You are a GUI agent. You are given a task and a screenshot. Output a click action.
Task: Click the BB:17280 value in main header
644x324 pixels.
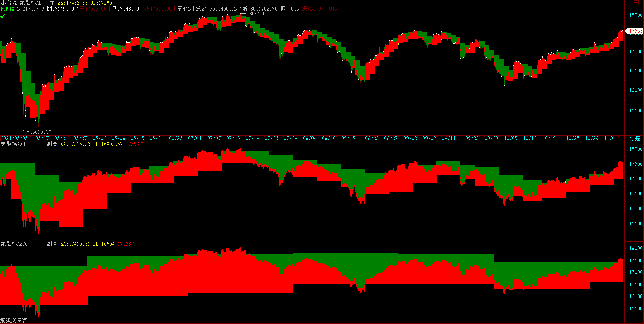(101, 3)
